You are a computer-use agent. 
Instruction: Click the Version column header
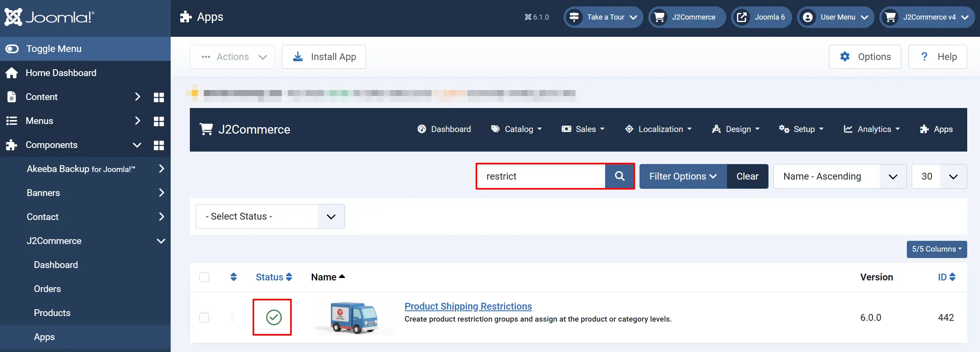(x=876, y=277)
